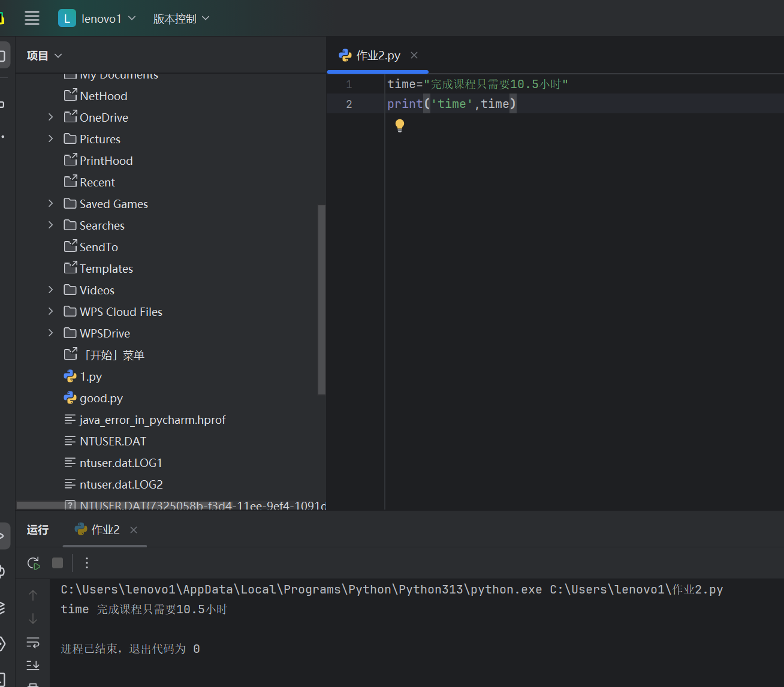Switch to the 作业2.py editor tab

[x=378, y=56]
